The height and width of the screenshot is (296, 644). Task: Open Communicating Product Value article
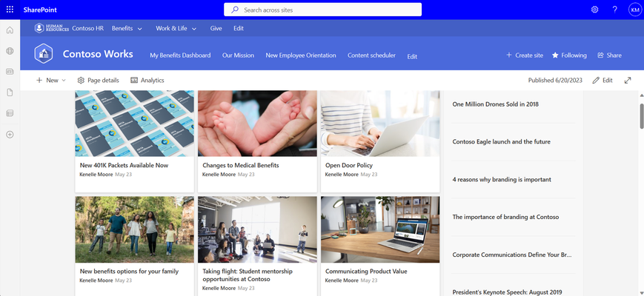366,271
